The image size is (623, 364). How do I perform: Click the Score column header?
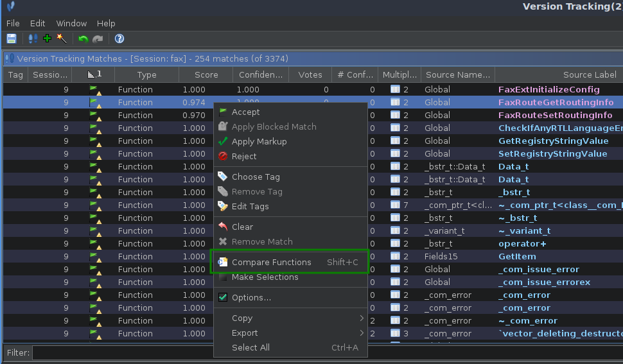[206, 75]
